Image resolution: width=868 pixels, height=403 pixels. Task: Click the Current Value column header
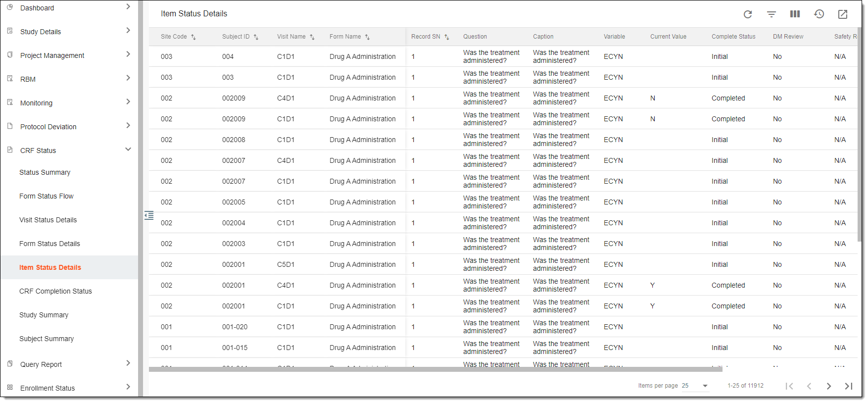pyautogui.click(x=669, y=37)
